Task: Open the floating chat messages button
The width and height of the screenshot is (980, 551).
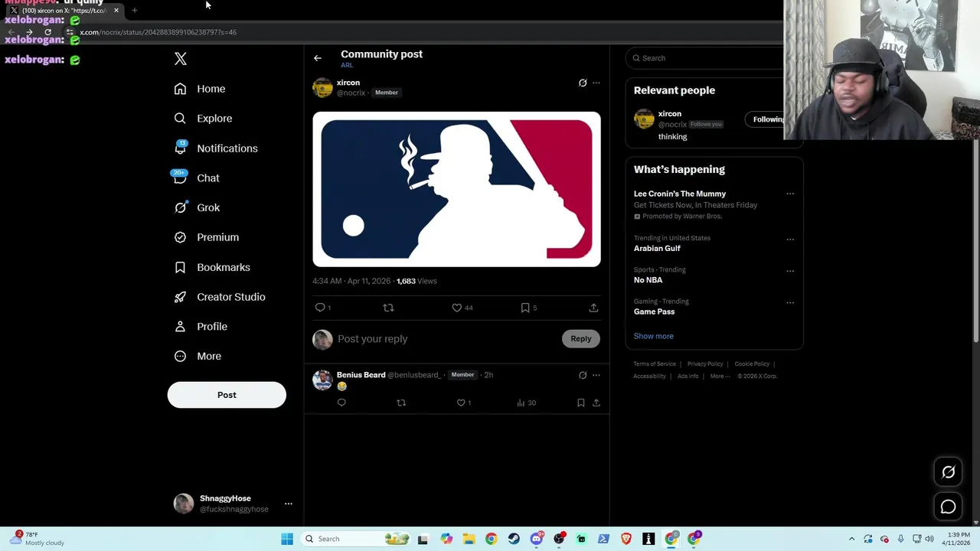Action: coord(948,507)
